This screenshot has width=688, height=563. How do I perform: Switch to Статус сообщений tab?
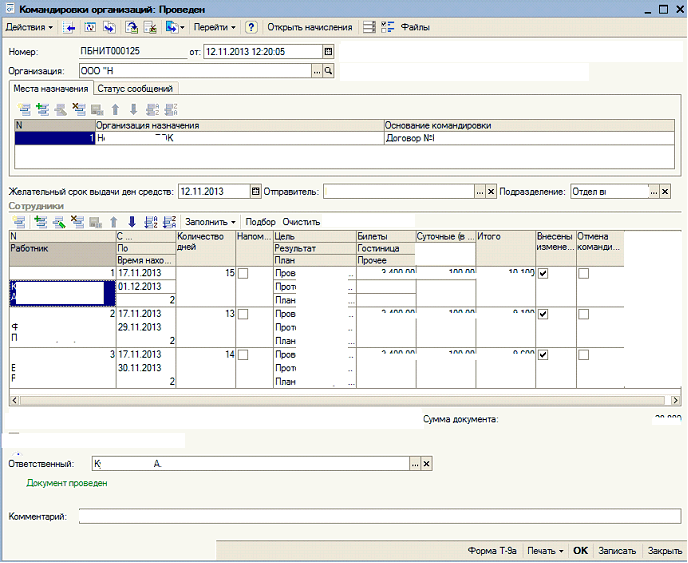[135, 89]
